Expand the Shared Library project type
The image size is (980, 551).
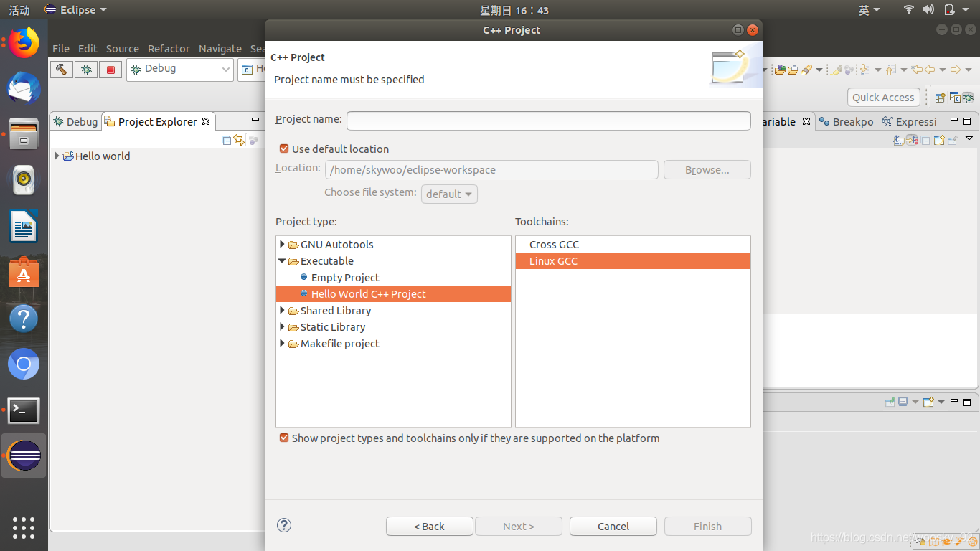282,310
